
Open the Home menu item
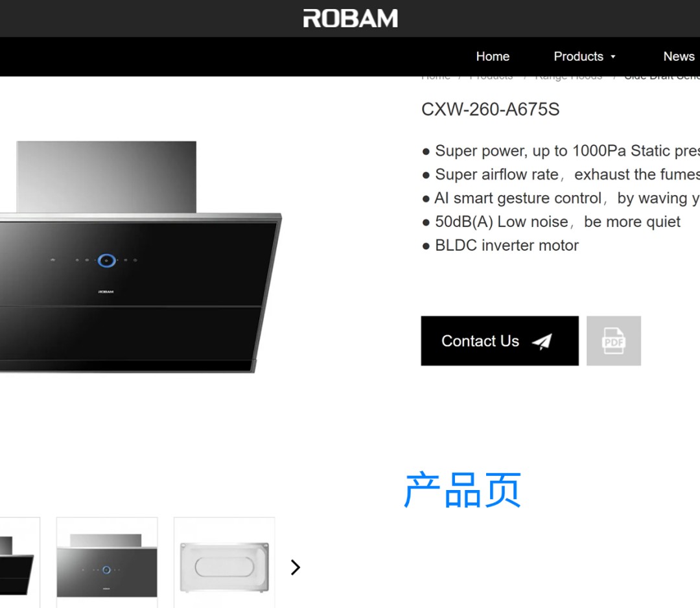[x=493, y=56]
